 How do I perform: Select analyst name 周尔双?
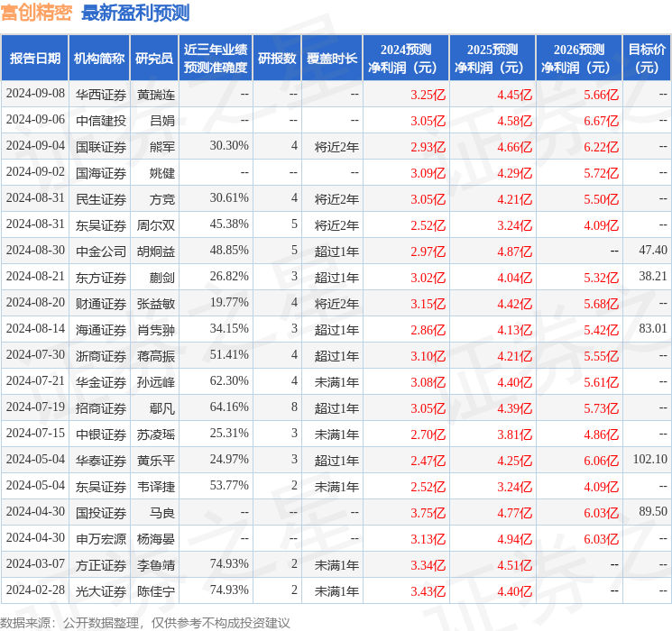[x=155, y=225]
